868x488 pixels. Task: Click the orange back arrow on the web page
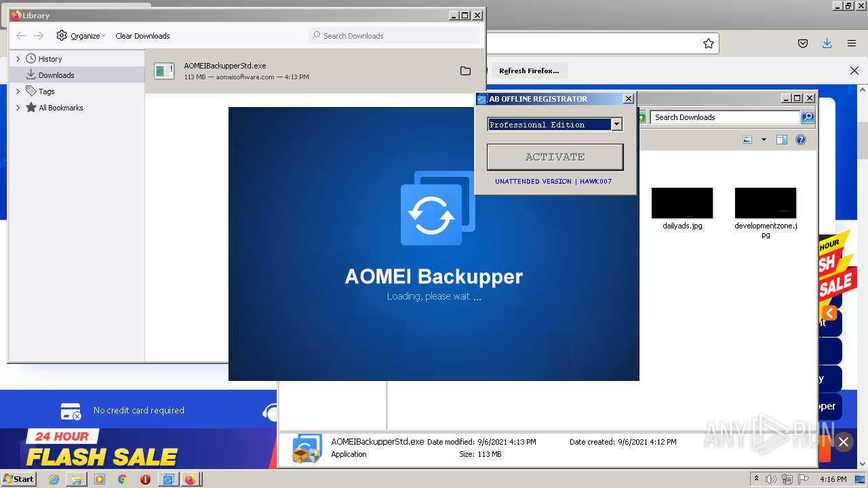(829, 313)
